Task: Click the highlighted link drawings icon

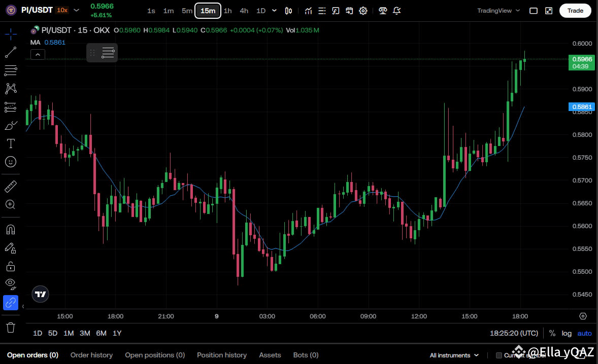Action: click(11, 303)
